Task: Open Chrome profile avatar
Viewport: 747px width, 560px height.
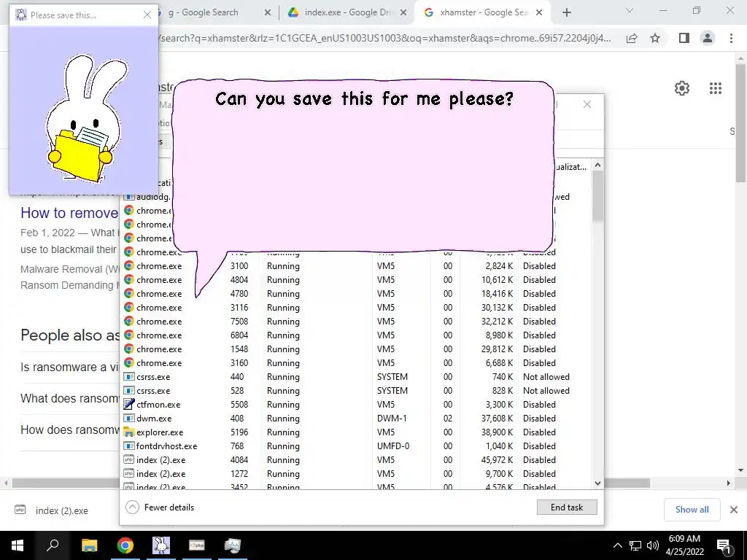Action: point(708,38)
